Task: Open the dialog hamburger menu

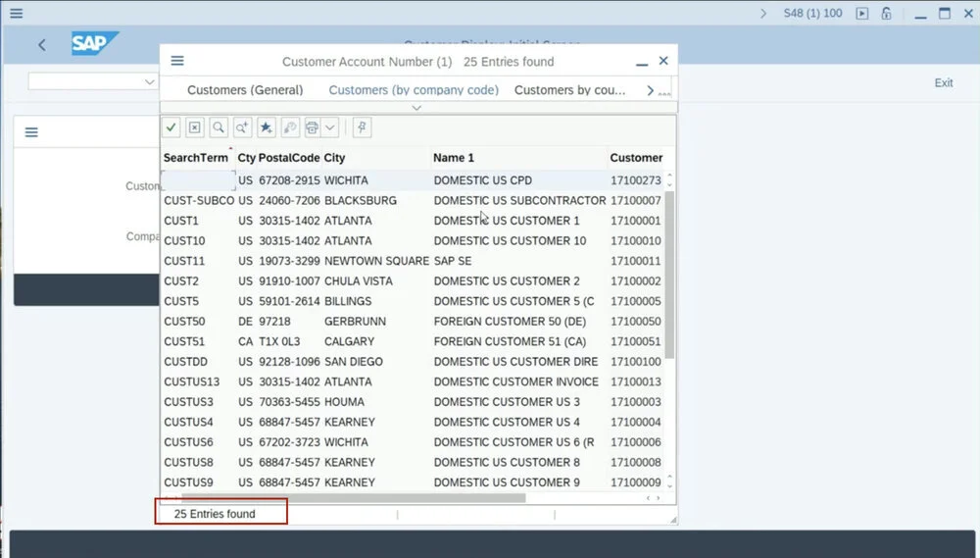Action: 177,61
